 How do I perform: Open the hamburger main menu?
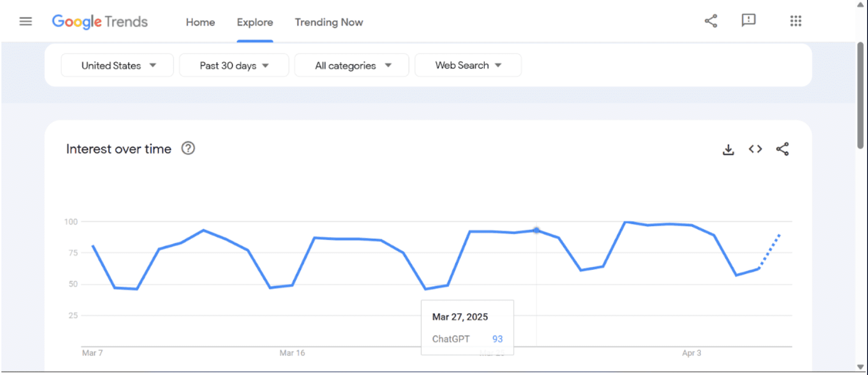point(26,21)
